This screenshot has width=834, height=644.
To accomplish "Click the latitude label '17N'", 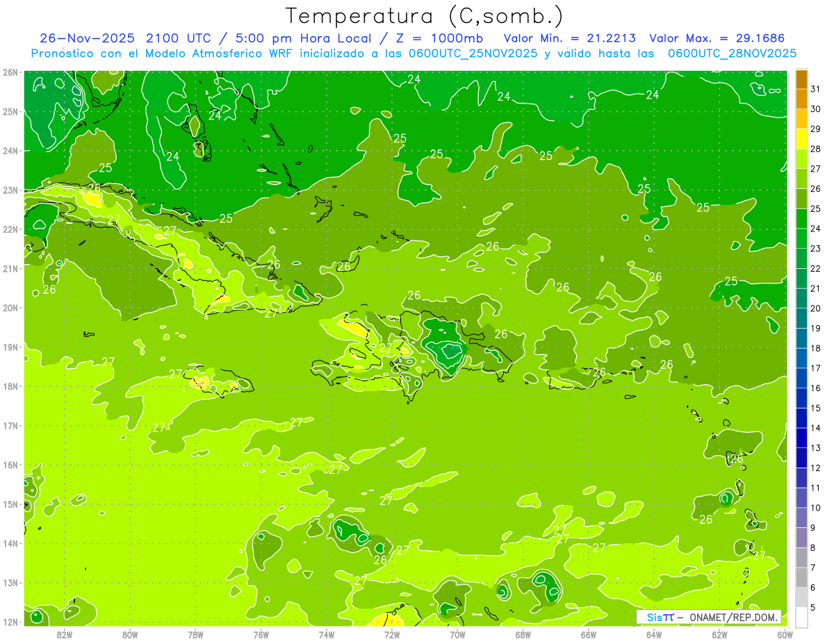I will pyautogui.click(x=10, y=425).
